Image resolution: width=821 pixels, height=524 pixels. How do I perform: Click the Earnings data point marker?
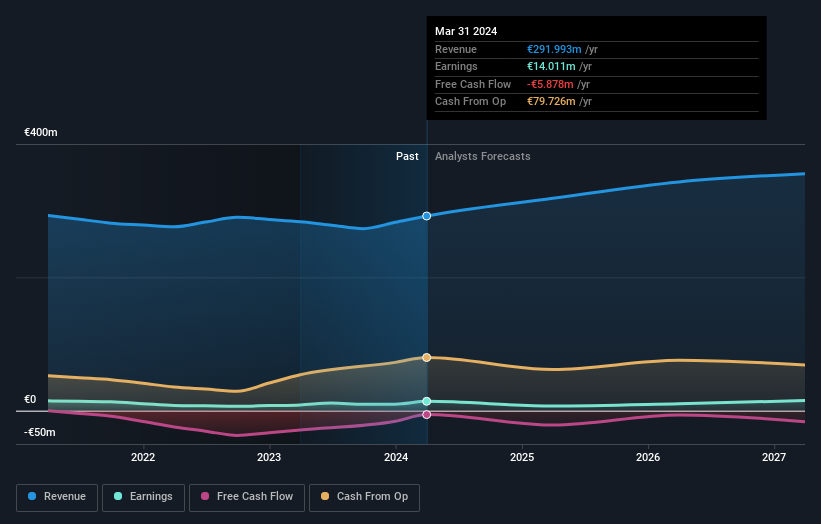(427, 402)
